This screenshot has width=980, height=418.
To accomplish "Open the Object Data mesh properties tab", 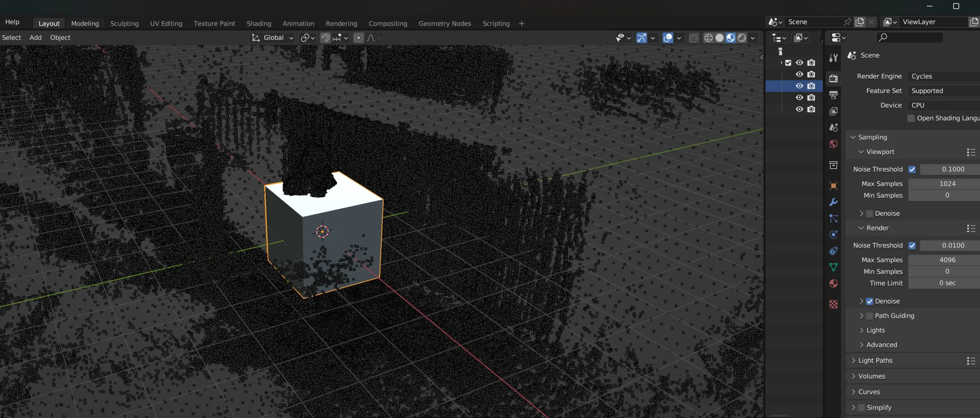I will pyautogui.click(x=833, y=267).
